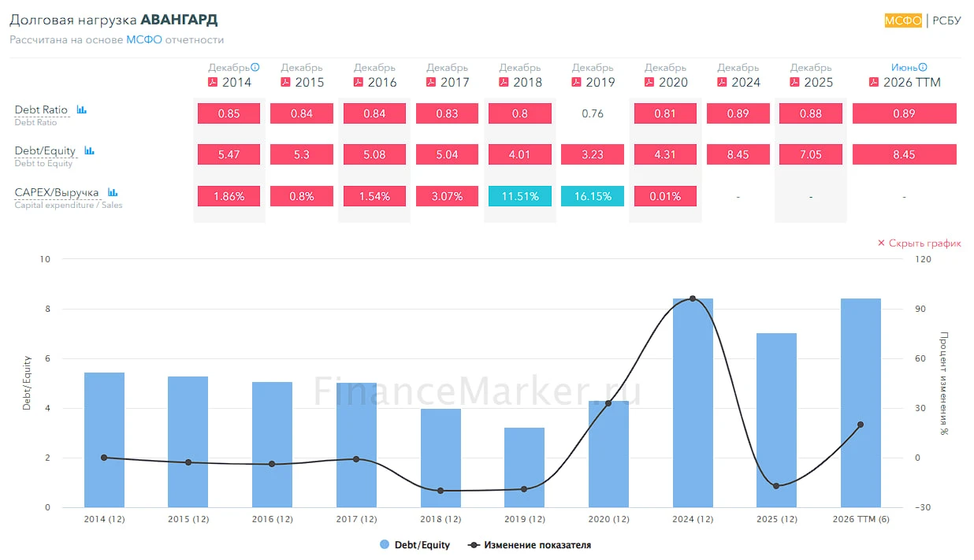Toggle the Изменение показателя legend series
Viewport: 974px width, 560px height.
point(529,545)
